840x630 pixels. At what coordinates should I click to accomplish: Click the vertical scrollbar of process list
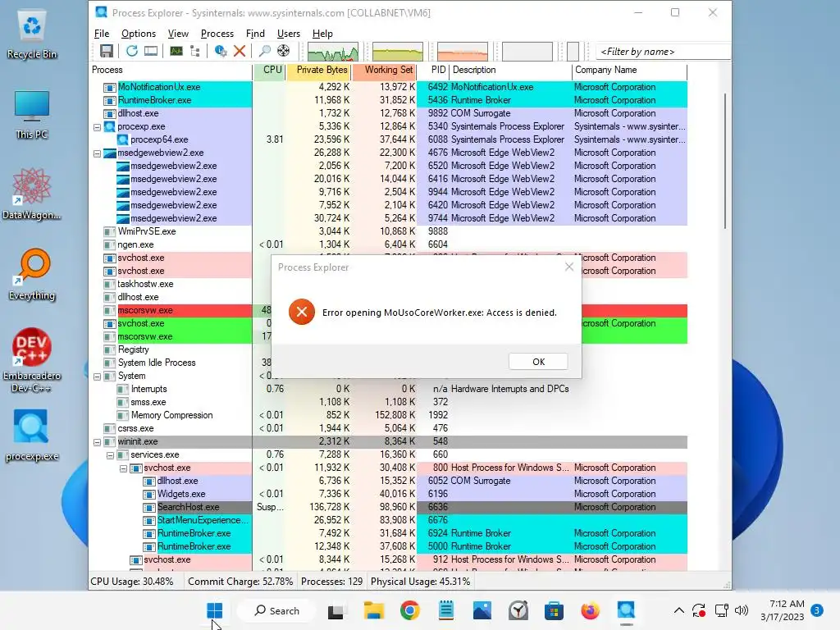pyautogui.click(x=725, y=161)
